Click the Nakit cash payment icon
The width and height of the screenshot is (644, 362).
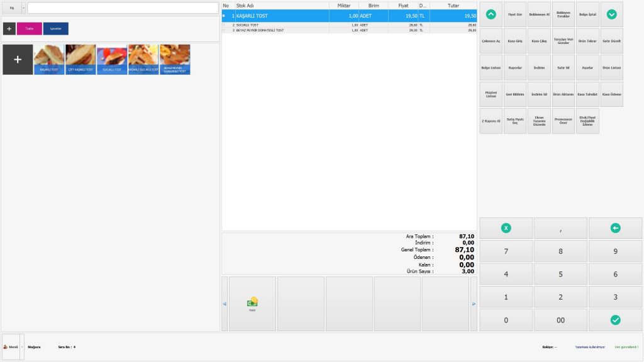click(252, 304)
